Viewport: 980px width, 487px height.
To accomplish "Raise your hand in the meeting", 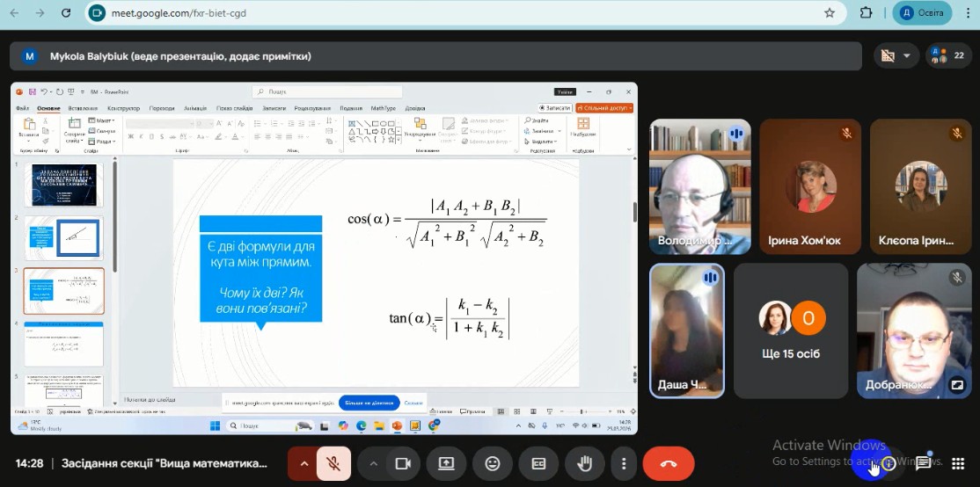I will 583,463.
